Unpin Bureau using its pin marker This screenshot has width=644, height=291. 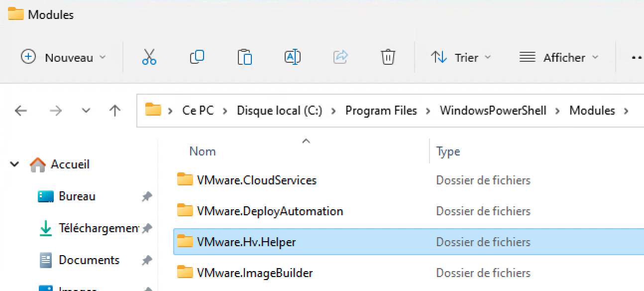147,196
